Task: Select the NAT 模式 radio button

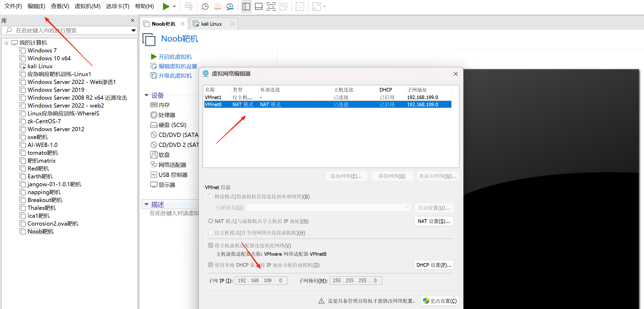Action: coord(210,221)
